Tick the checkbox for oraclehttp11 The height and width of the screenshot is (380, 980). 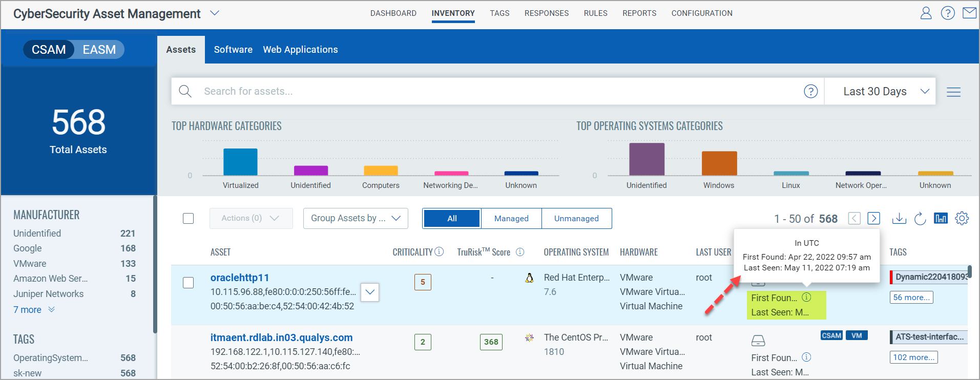[189, 283]
